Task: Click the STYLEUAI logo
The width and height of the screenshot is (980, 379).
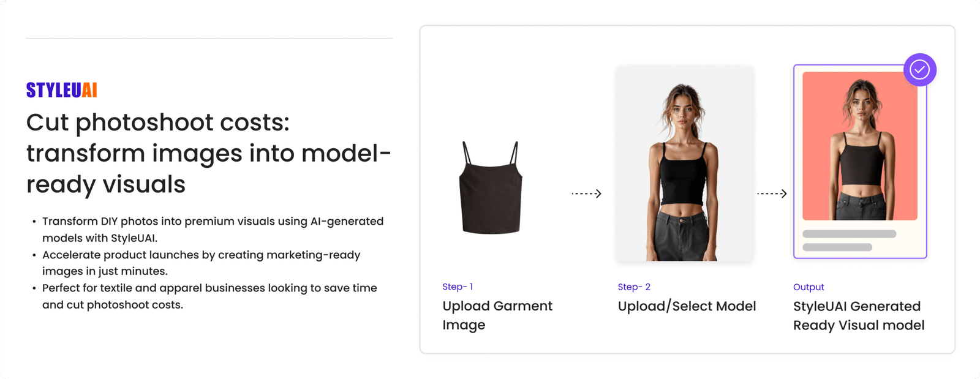Action: (x=62, y=91)
